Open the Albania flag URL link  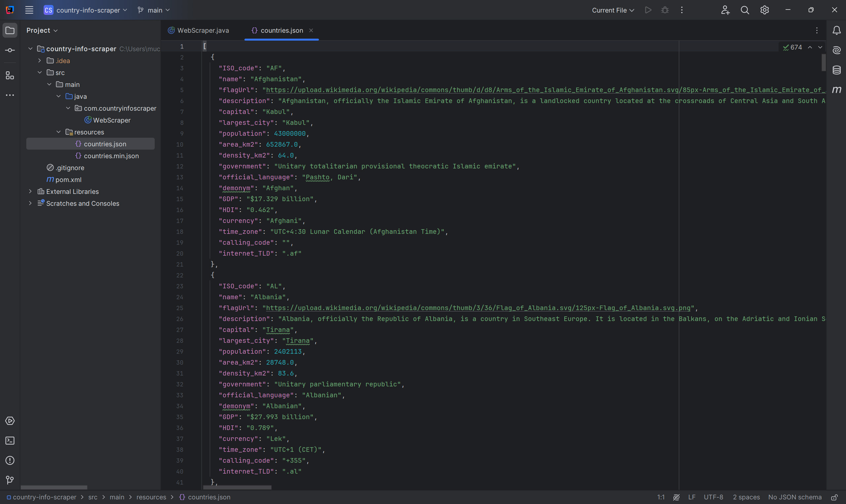(478, 308)
